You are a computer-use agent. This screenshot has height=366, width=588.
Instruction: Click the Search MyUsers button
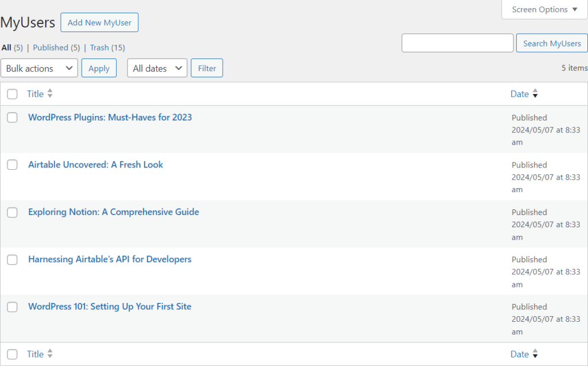[552, 43]
